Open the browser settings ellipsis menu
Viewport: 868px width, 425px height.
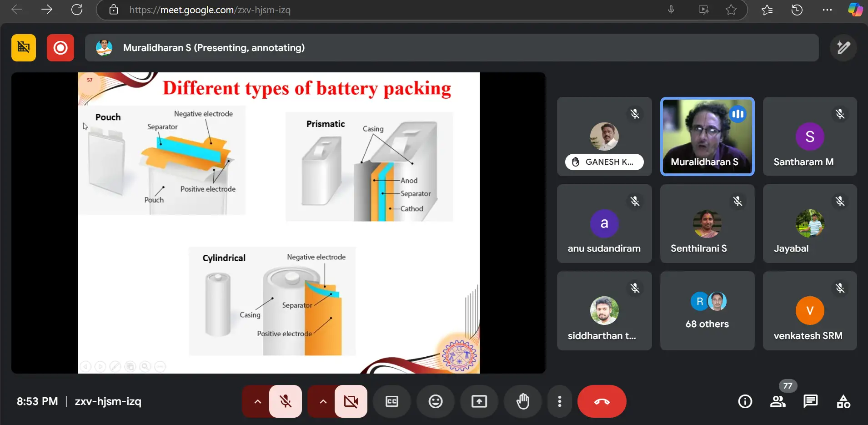(x=827, y=10)
